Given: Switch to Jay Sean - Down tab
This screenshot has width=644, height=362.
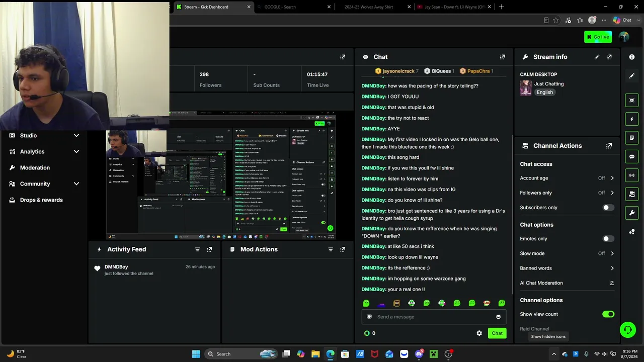Looking at the screenshot, I should [455, 7].
